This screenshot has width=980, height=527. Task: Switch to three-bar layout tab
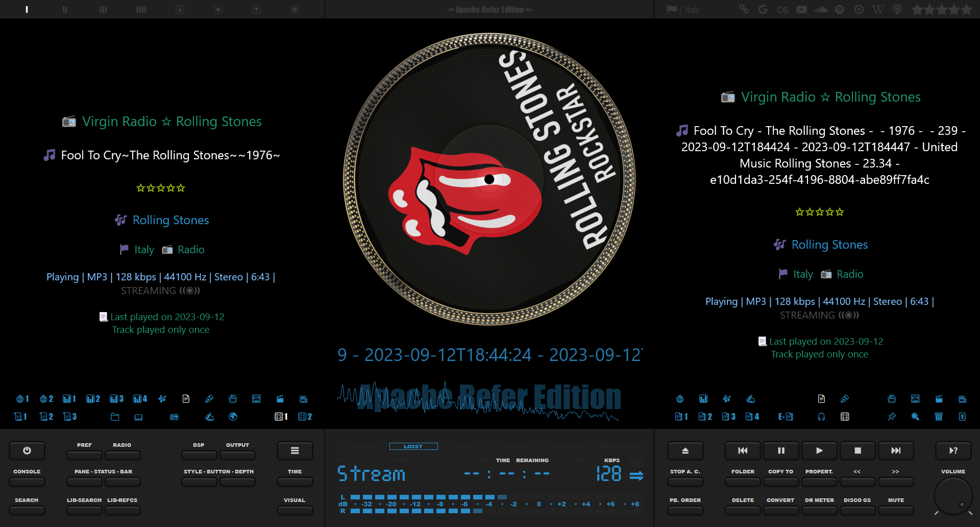tap(103, 9)
